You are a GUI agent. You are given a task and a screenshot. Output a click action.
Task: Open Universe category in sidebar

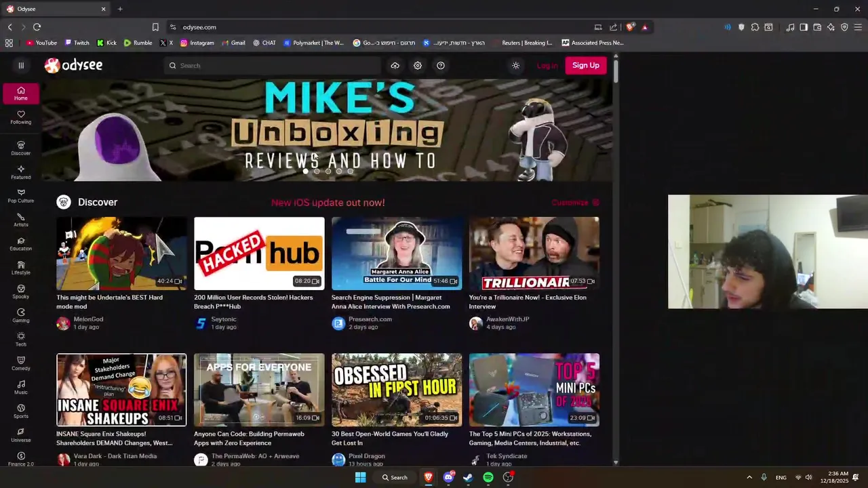pyautogui.click(x=21, y=436)
